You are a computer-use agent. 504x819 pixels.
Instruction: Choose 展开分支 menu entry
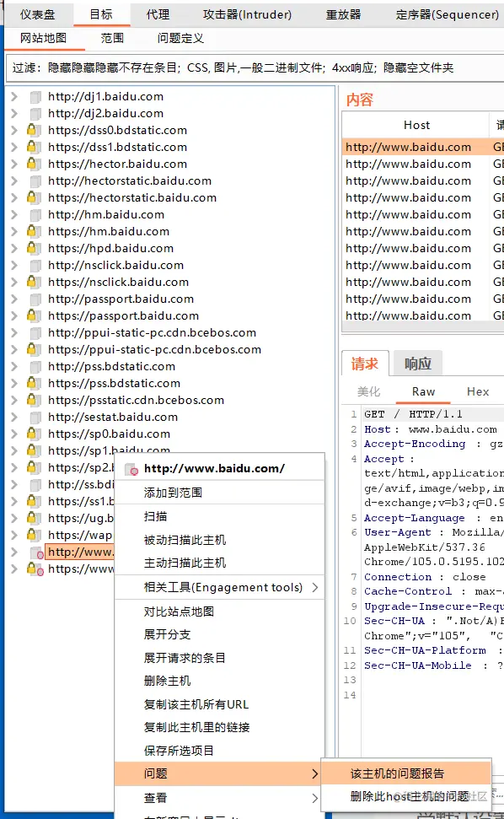pos(220,634)
